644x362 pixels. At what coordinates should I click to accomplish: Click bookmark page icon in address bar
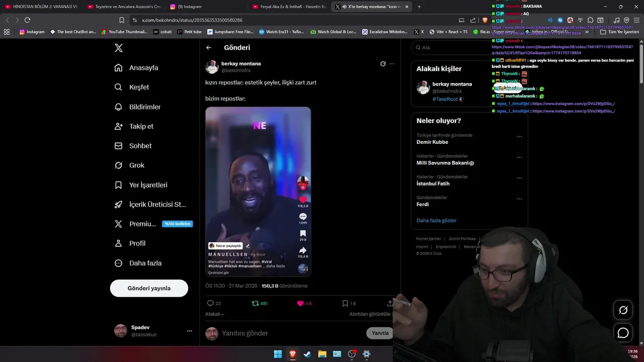[x=121, y=20]
